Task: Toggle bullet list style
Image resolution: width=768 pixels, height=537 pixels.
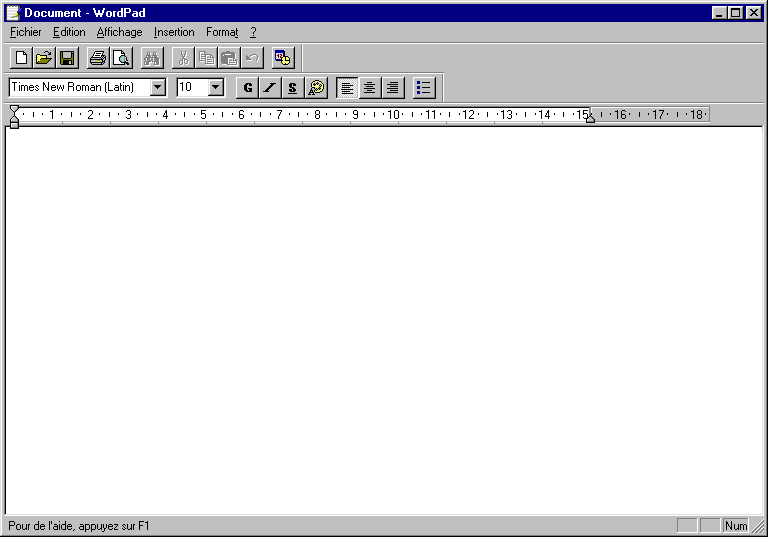Action: pyautogui.click(x=424, y=88)
